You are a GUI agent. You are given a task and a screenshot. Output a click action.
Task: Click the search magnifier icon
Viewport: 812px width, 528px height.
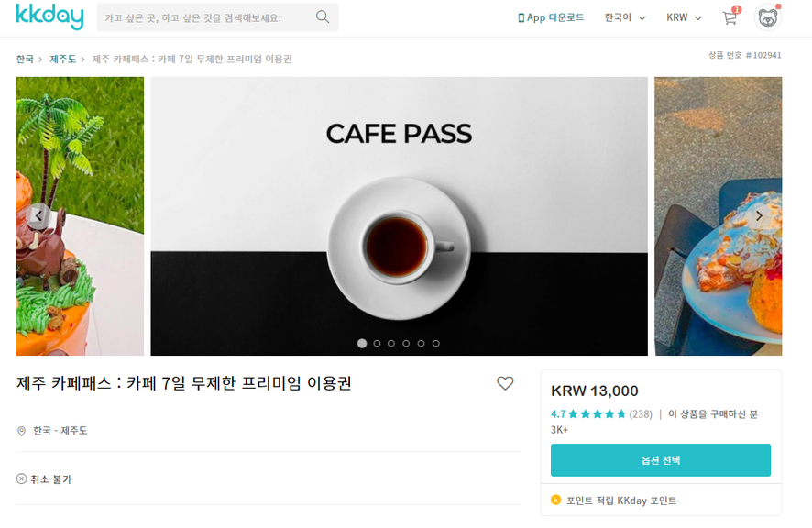pyautogui.click(x=322, y=17)
